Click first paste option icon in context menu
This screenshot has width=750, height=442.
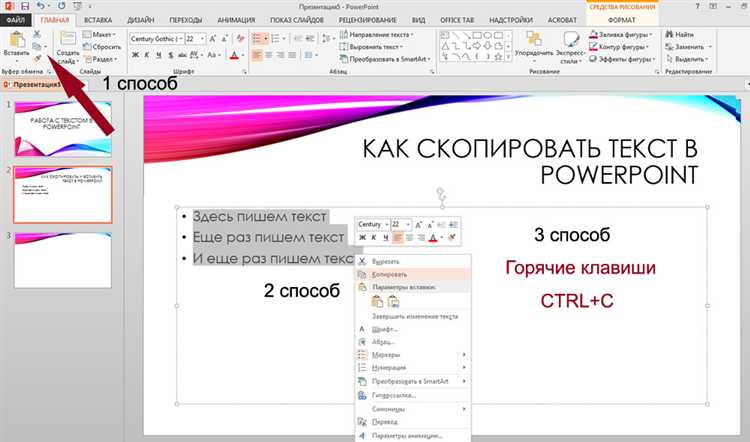coord(377,301)
